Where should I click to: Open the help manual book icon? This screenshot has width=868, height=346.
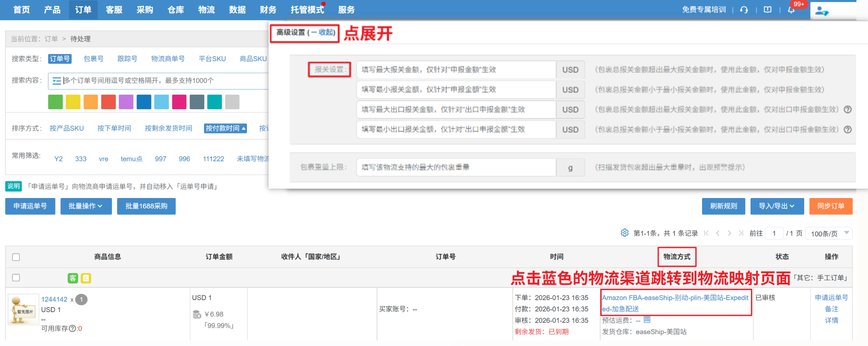tap(768, 10)
